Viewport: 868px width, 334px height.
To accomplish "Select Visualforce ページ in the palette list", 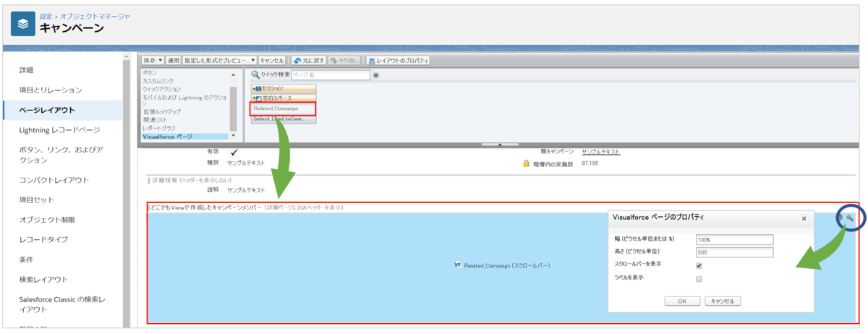I will pos(167,136).
